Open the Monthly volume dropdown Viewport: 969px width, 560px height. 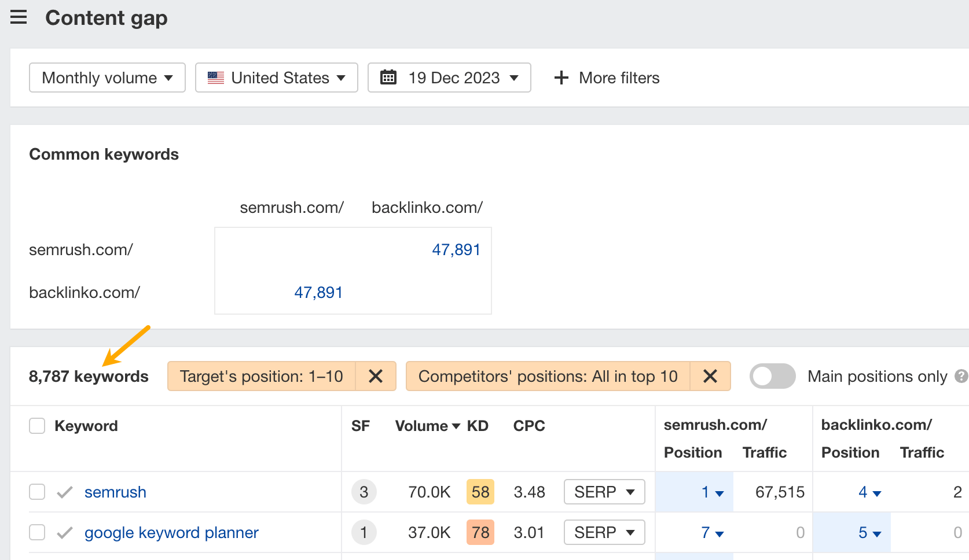107,78
